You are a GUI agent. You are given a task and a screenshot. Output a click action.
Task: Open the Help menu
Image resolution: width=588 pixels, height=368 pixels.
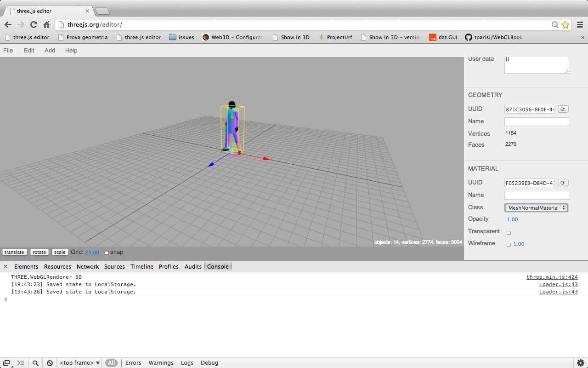(71, 50)
